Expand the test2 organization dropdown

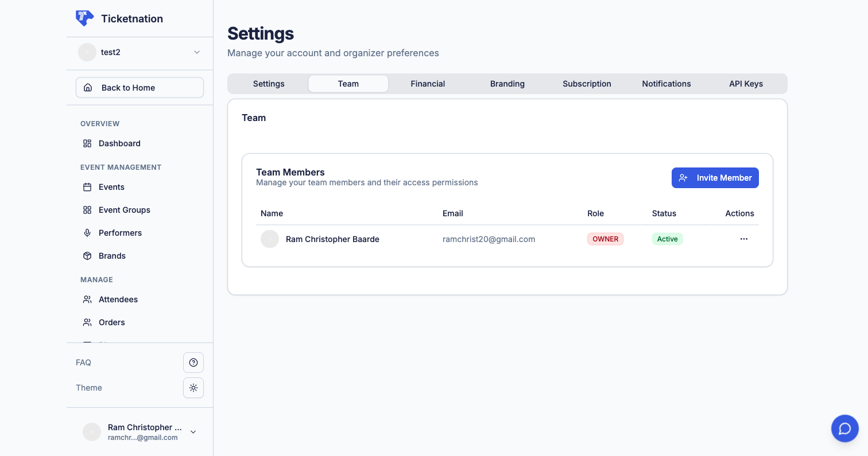196,52
